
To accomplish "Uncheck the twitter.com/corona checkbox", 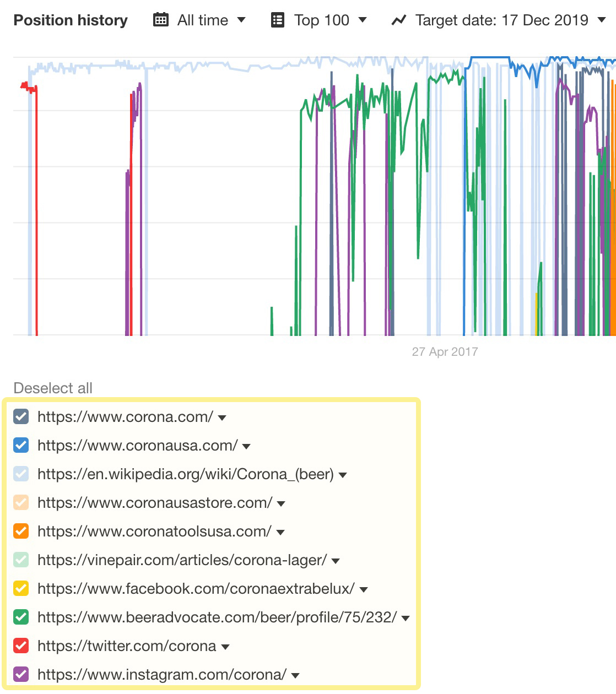I will coord(21,646).
